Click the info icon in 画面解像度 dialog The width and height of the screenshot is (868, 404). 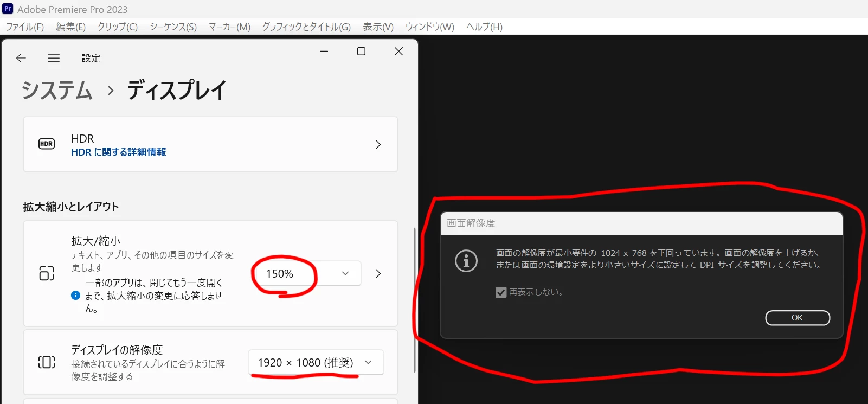click(466, 261)
